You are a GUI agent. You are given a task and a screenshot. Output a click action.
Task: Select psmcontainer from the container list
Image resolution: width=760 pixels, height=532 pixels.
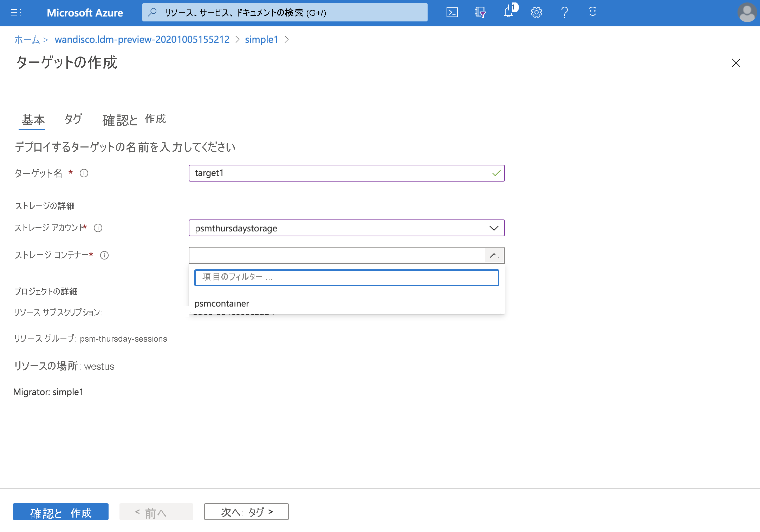[x=222, y=303]
